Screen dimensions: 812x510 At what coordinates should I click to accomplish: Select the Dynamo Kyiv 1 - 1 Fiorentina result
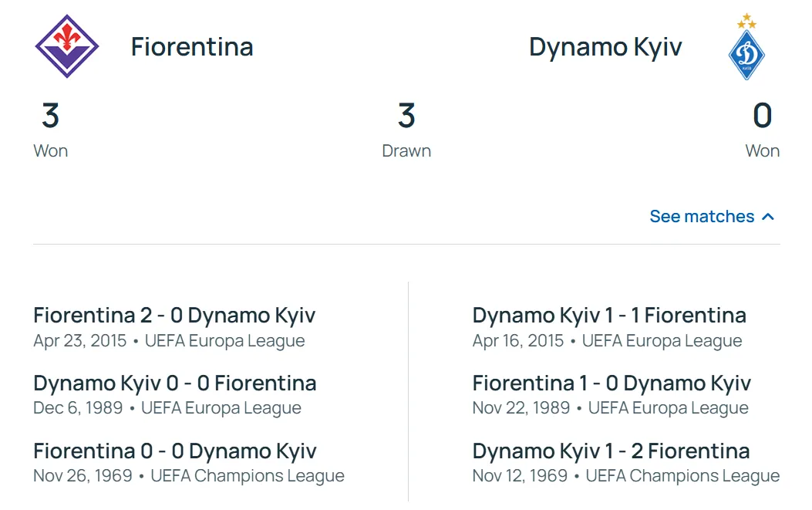(609, 316)
